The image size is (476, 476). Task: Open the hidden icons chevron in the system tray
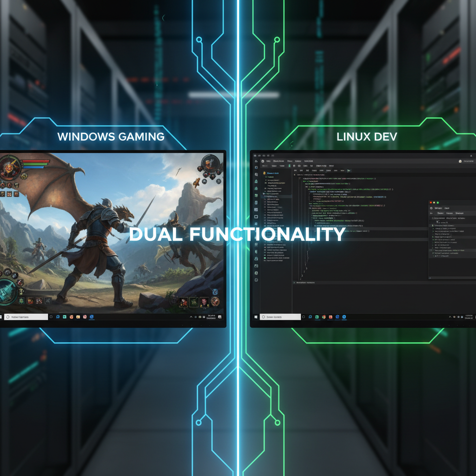(190, 317)
